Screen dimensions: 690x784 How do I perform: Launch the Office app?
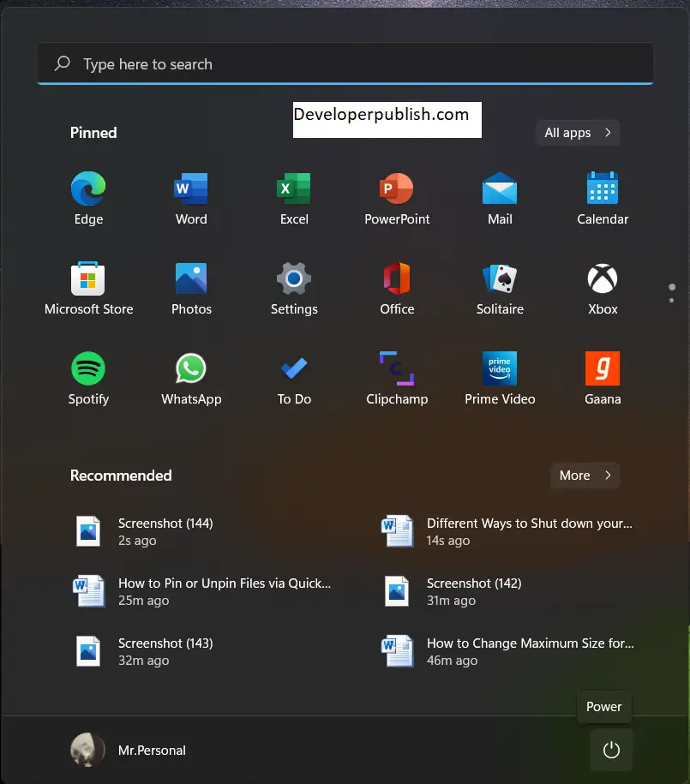click(x=397, y=289)
